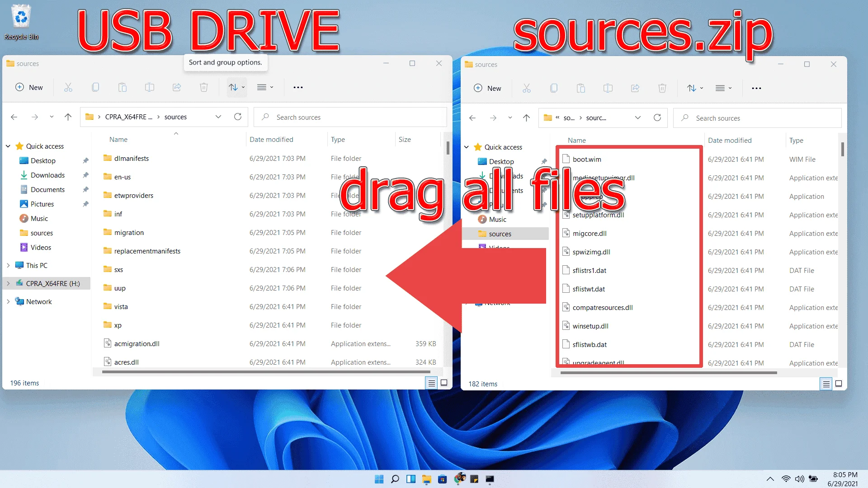Go up one folder in right Explorer window
This screenshot has width=868, height=488.
click(527, 118)
